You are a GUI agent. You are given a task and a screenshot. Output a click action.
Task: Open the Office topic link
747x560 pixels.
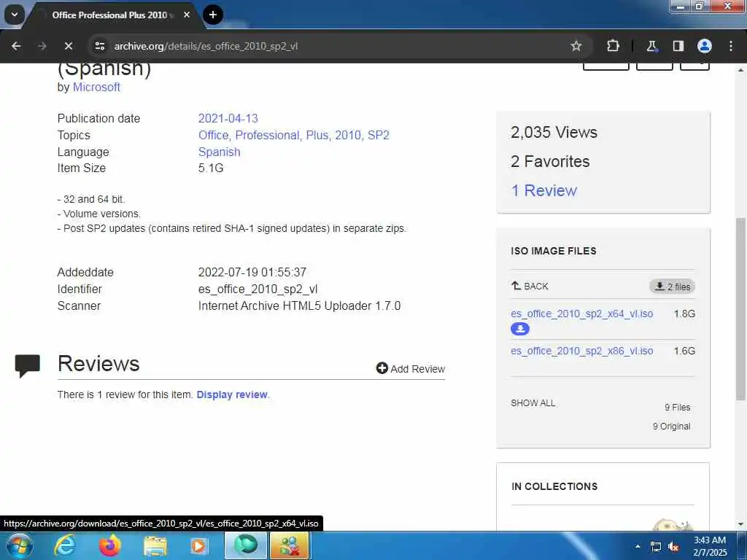214,135
